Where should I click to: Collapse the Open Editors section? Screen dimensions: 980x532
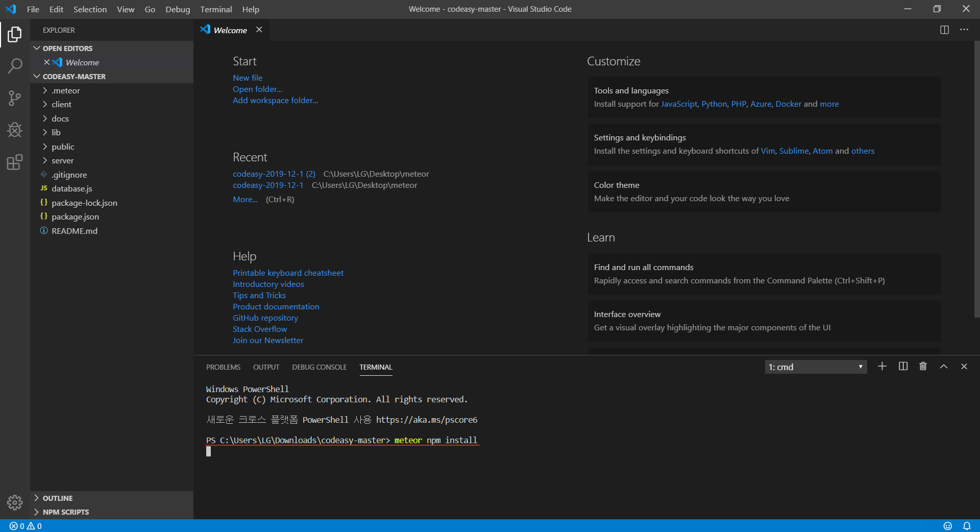pyautogui.click(x=112, y=48)
